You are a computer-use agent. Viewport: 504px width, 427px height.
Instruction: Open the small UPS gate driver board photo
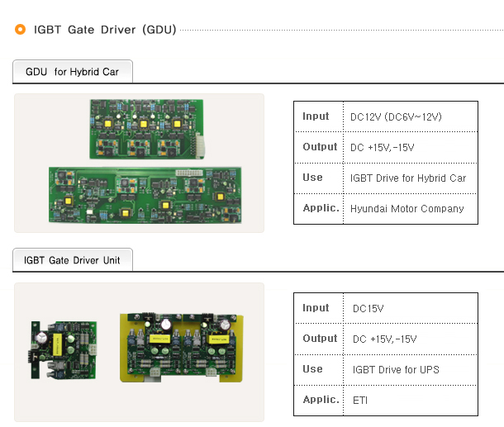pyautogui.click(x=62, y=350)
